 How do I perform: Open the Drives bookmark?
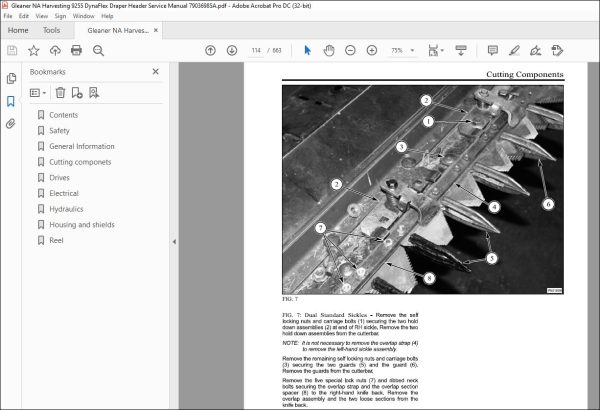pyautogui.click(x=59, y=178)
